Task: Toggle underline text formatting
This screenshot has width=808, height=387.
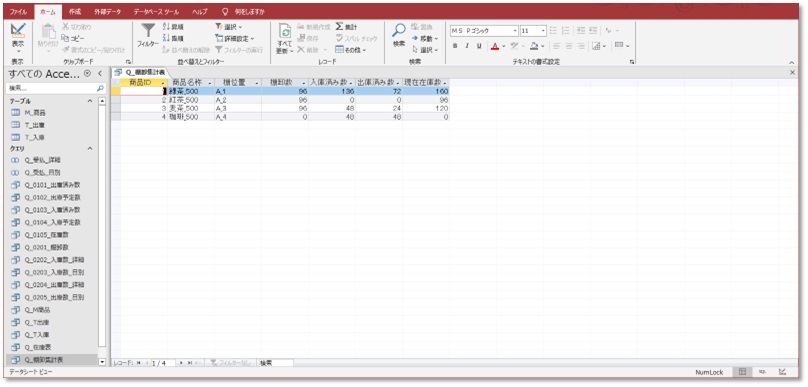Action: tap(479, 46)
